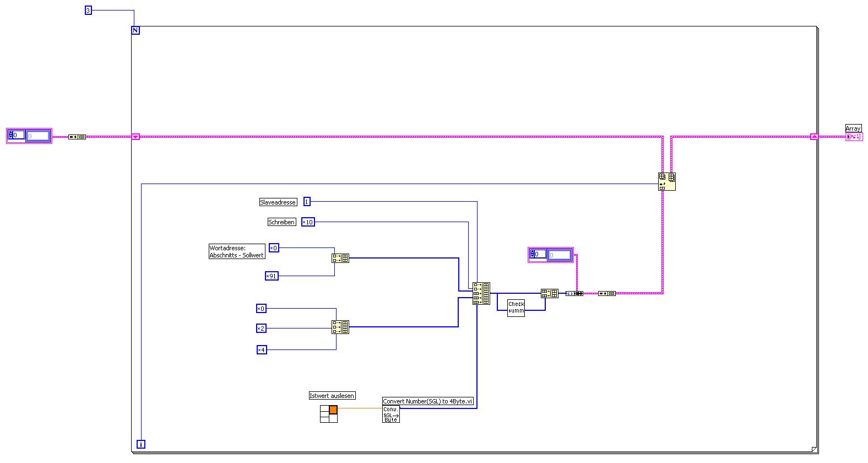Select the x0 constant above x2

pos(261,308)
